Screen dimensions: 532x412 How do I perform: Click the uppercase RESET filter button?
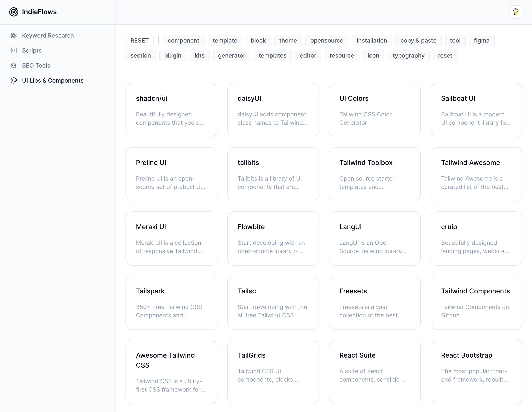140,40
